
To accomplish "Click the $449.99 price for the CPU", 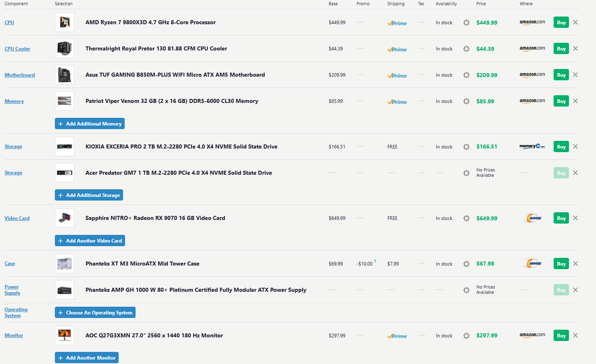I will coord(487,23).
